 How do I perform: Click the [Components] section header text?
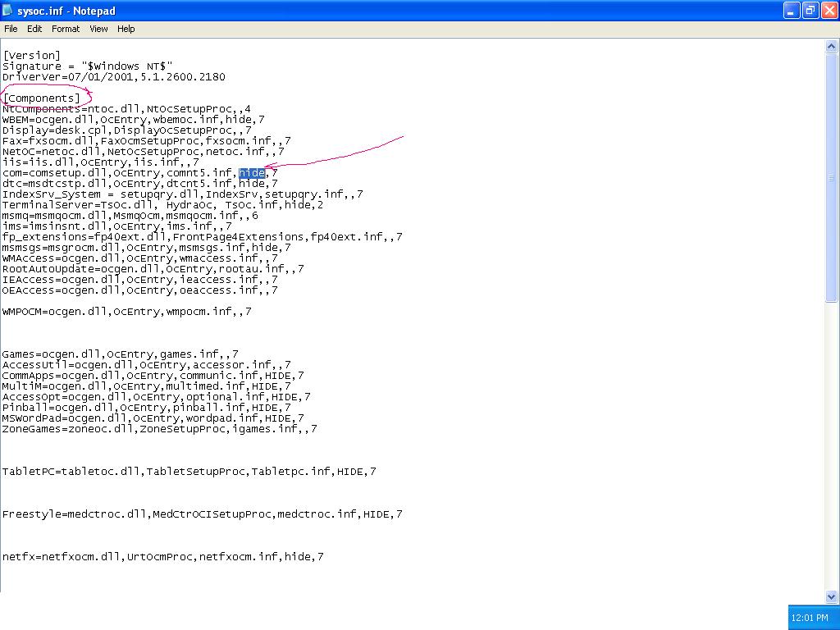coord(41,98)
